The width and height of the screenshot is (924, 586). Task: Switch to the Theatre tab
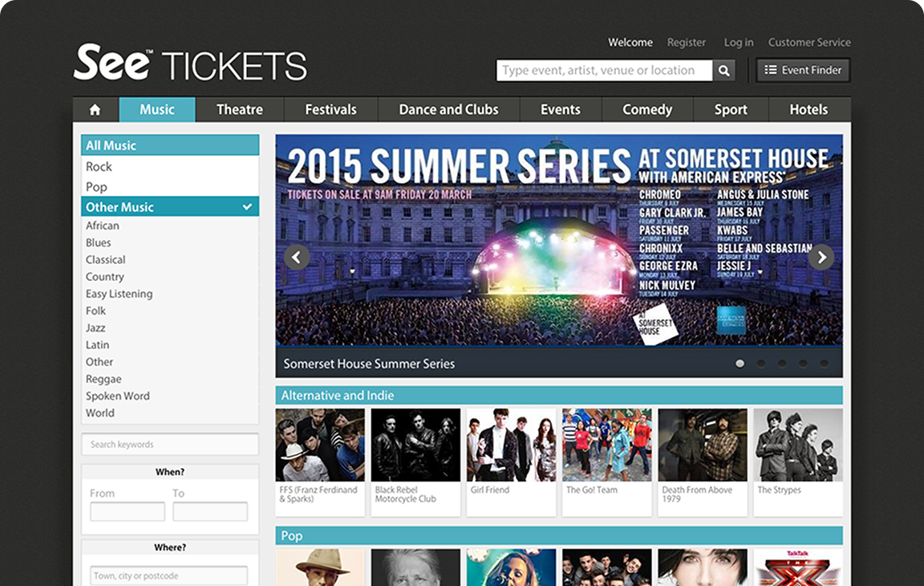[239, 110]
